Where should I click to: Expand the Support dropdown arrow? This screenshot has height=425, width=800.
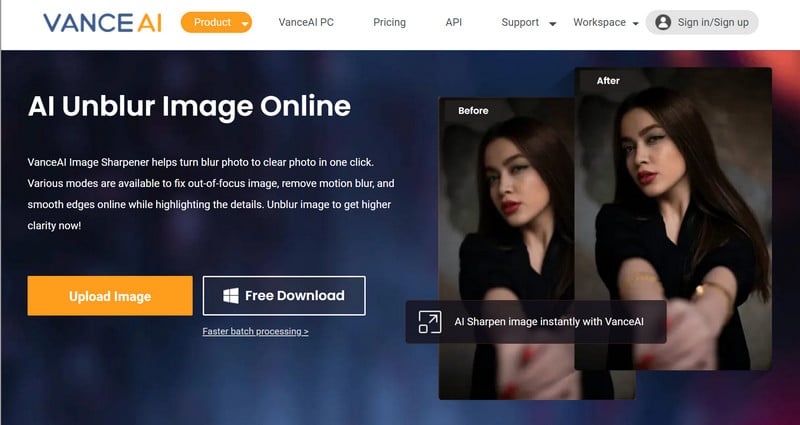(552, 23)
